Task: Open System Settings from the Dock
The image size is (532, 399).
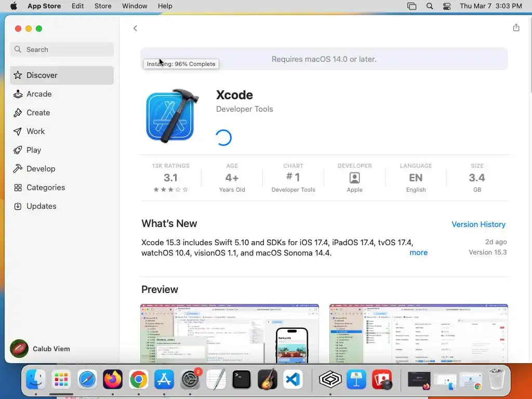Action: pyautogui.click(x=190, y=379)
